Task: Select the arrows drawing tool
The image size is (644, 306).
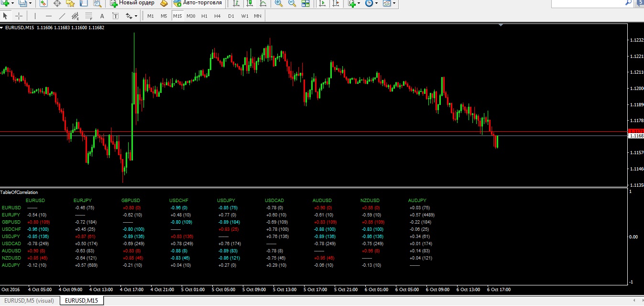Action: [129, 16]
